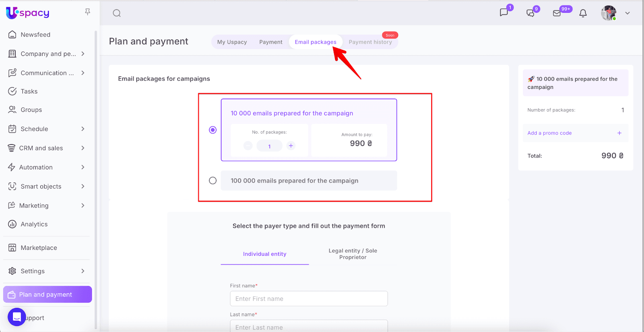The image size is (644, 332).
Task: Pin the sidebar with pin icon
Action: [87, 12]
